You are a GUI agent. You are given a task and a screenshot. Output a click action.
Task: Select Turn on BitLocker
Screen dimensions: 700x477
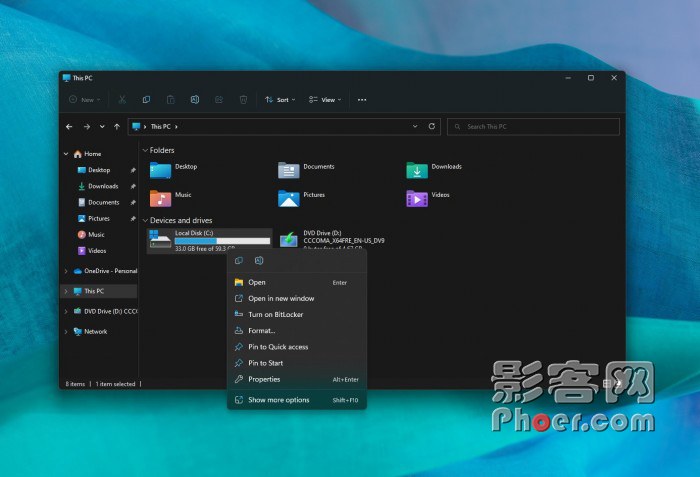(297, 314)
